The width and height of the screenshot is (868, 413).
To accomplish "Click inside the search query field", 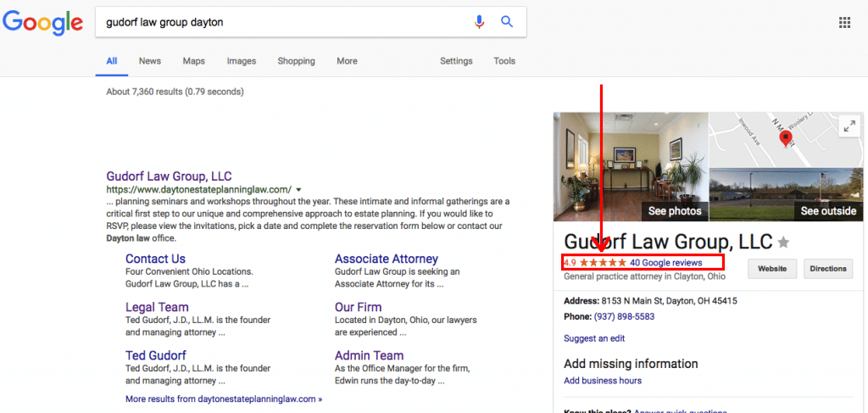I will 280,22.
